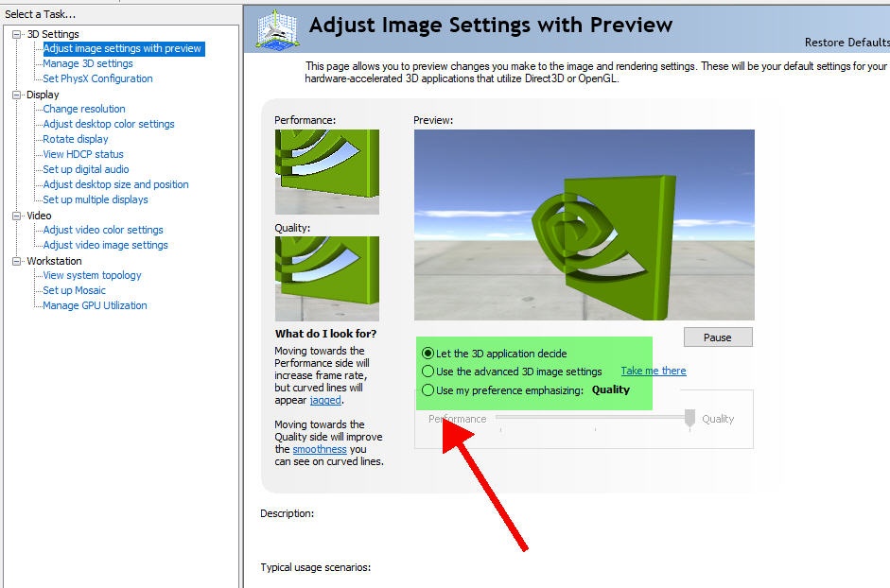Screen dimensions: 890x588
Task: Click the Performance-Quality slider handle
Action: [x=689, y=419]
